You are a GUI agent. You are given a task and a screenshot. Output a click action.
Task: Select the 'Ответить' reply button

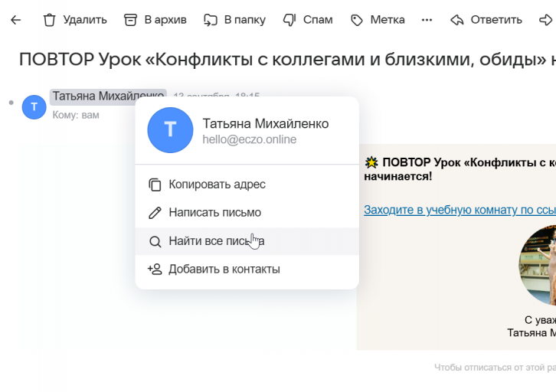click(x=496, y=20)
